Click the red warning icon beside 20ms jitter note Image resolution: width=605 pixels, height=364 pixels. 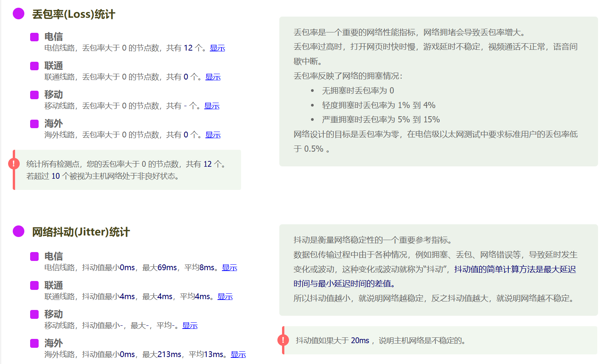283,340
